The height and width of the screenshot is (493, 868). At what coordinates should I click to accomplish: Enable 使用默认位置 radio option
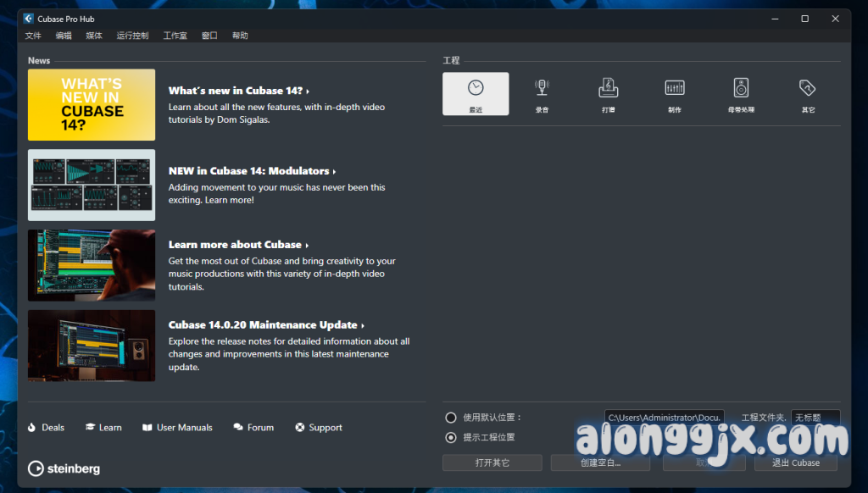pyautogui.click(x=451, y=418)
